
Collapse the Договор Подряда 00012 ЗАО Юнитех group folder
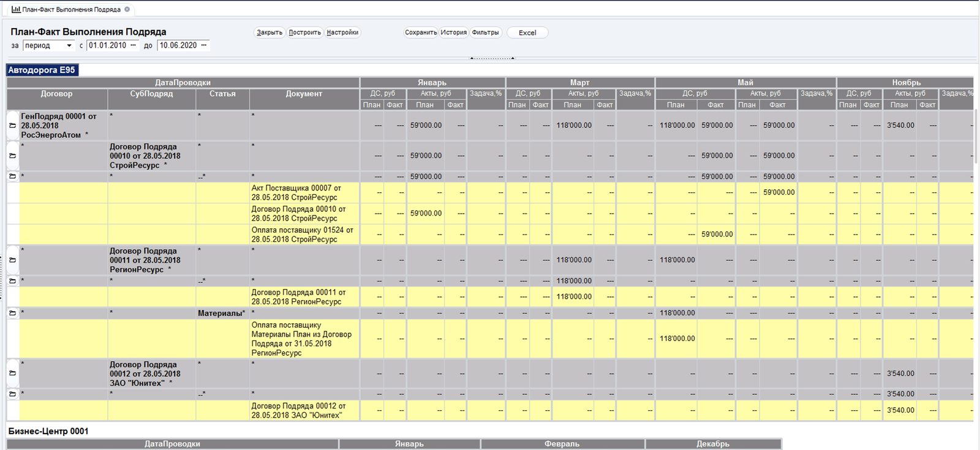12,373
